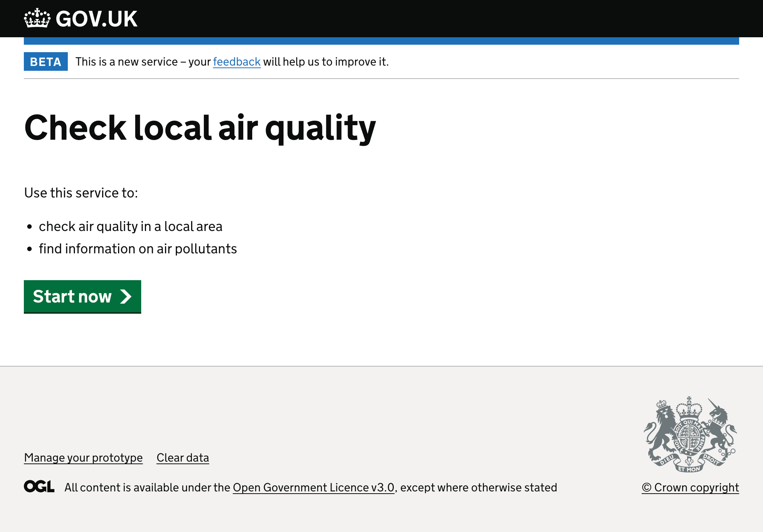The height and width of the screenshot is (532, 763).
Task: Click 'find information on air pollutants' item
Action: 138,249
